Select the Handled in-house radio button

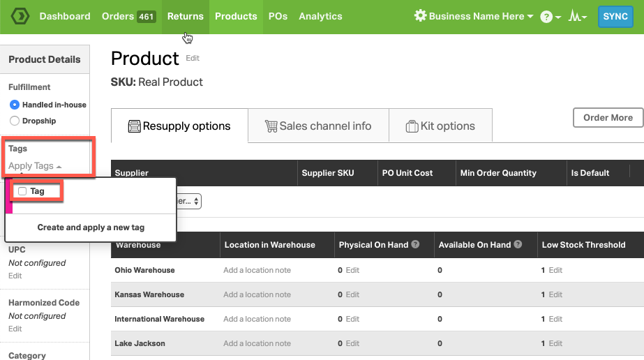[15, 105]
